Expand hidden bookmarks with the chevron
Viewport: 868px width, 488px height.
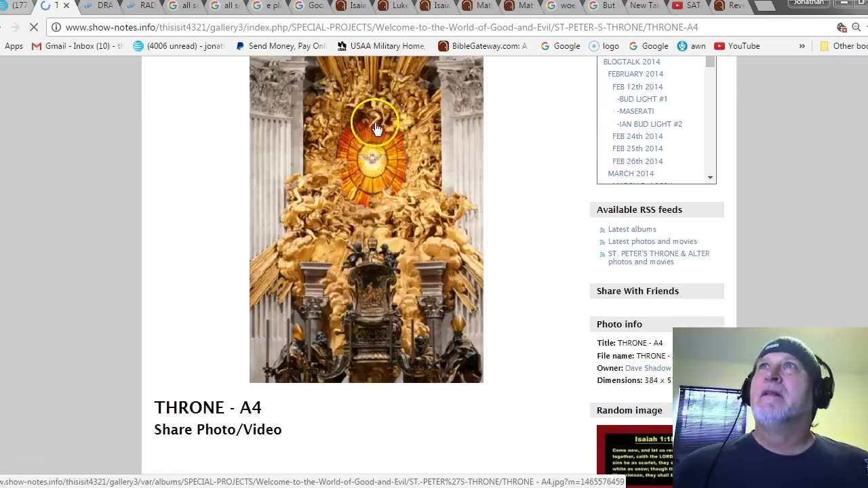coord(802,46)
